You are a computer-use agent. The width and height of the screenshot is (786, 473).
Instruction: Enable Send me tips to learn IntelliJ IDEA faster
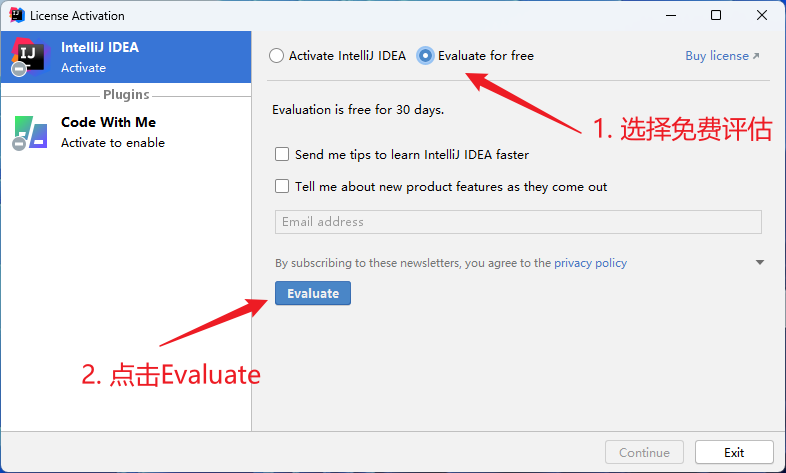click(x=282, y=154)
